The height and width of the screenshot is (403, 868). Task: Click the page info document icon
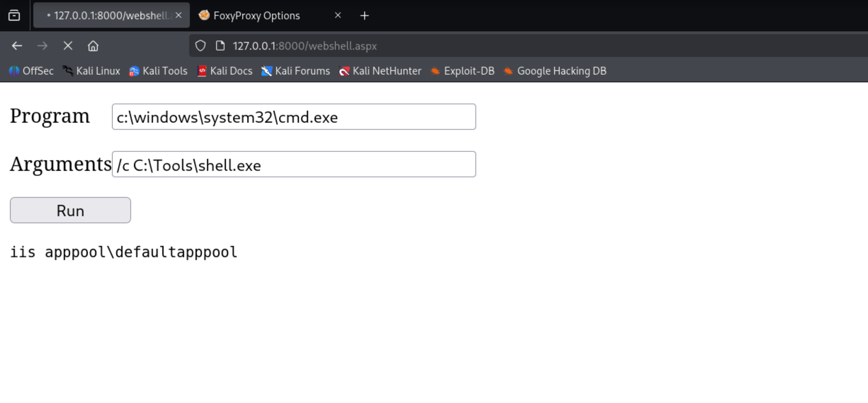coord(220,46)
